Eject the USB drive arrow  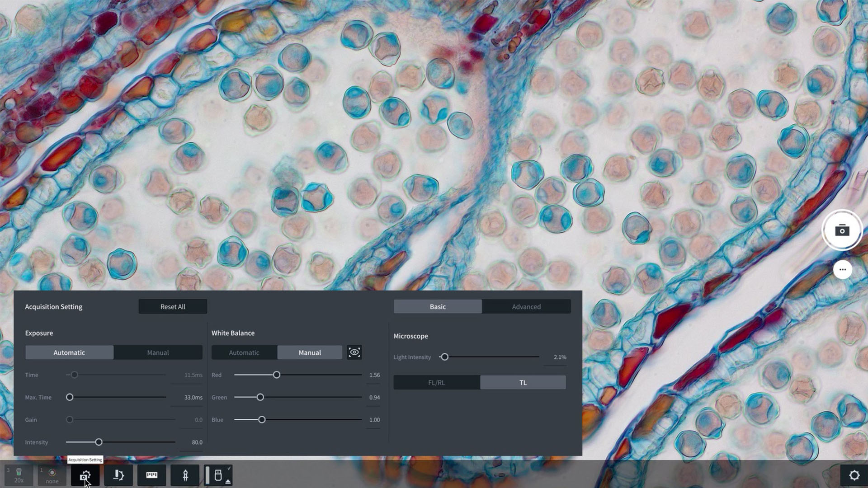click(x=228, y=482)
